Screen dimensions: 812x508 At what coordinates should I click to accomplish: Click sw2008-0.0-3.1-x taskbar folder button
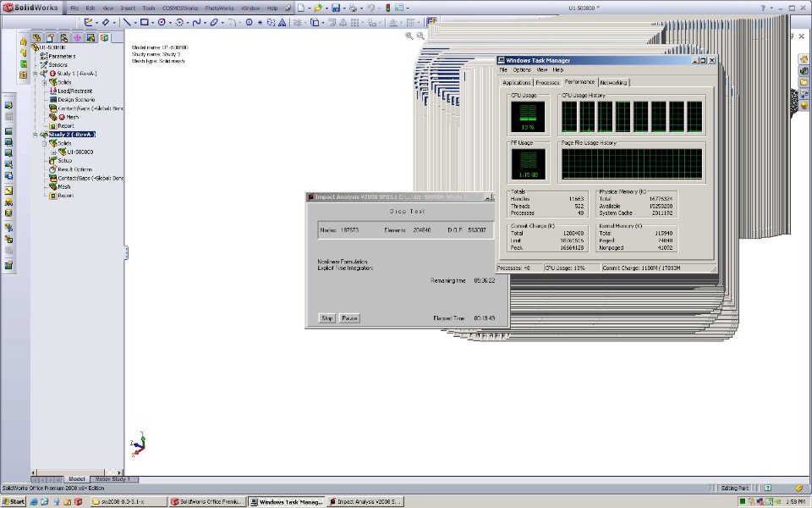[129, 502]
